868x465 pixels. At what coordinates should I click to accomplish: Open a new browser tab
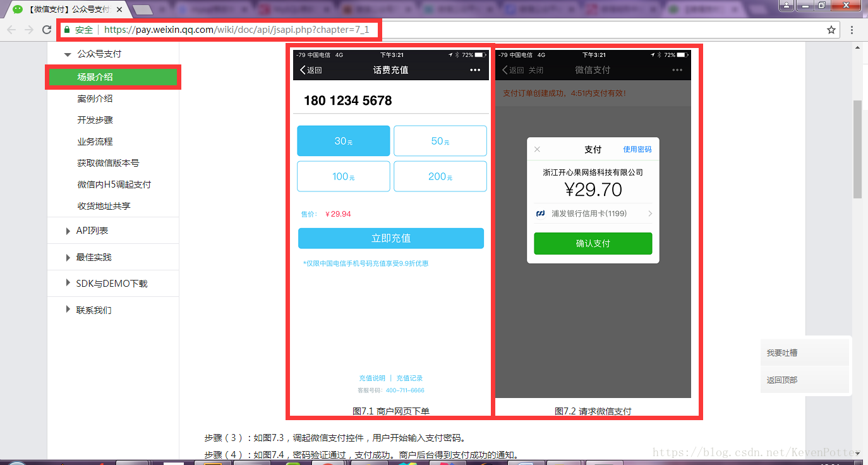[143, 9]
